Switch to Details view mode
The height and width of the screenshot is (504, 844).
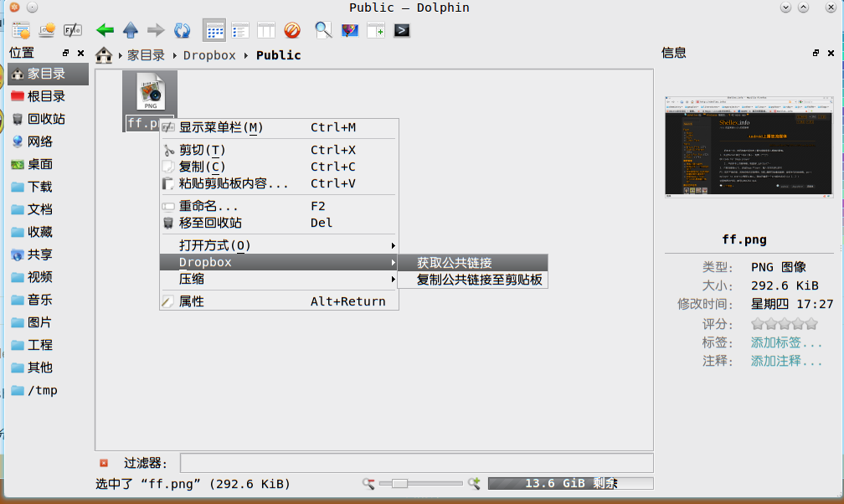tap(240, 31)
